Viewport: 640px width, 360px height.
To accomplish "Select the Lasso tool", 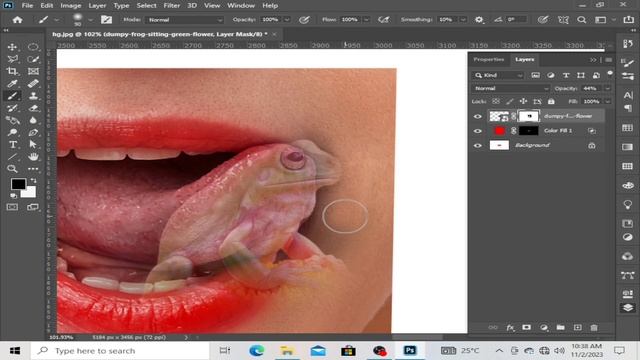I will (x=12, y=59).
